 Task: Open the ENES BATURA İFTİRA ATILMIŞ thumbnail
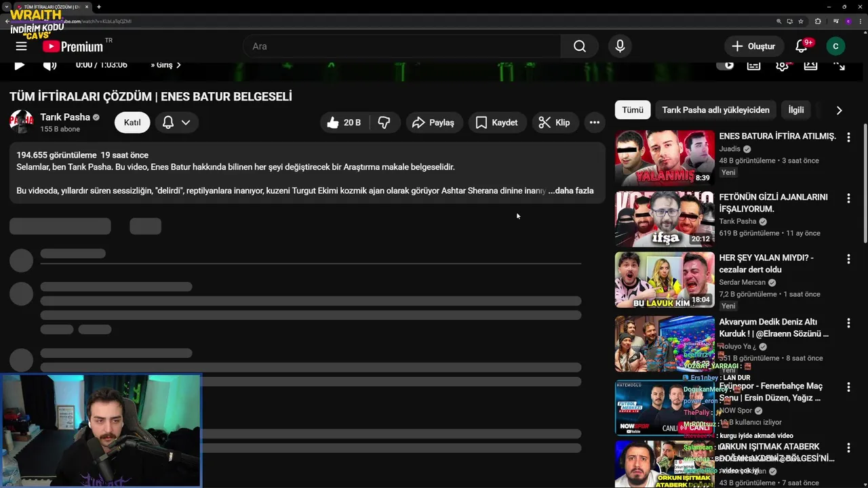[665, 158]
